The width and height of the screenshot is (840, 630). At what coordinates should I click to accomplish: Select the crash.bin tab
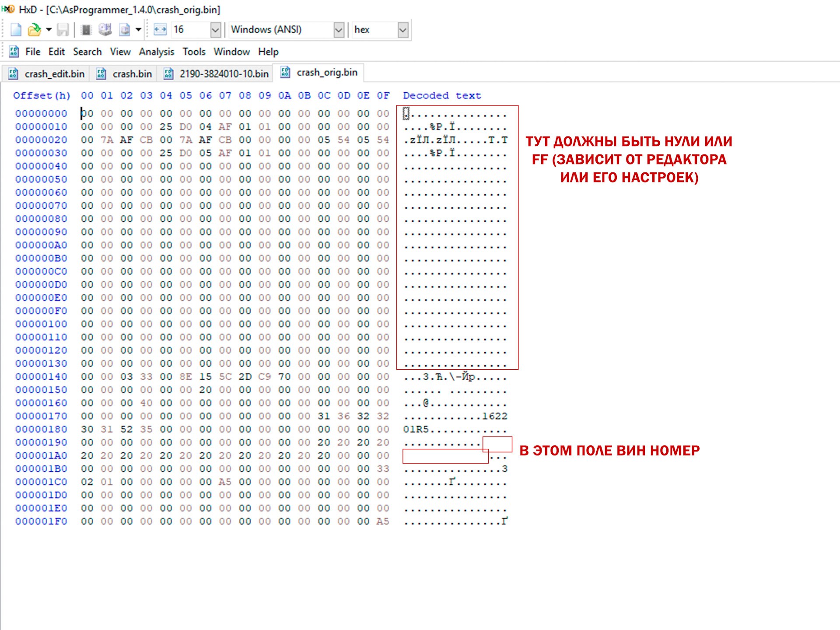click(x=125, y=74)
